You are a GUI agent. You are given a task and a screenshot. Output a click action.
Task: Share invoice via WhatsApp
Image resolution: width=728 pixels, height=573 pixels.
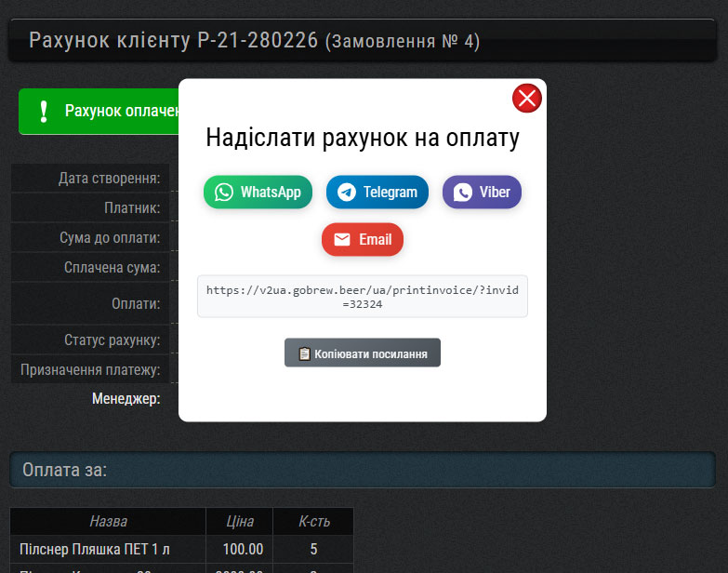pos(258,192)
